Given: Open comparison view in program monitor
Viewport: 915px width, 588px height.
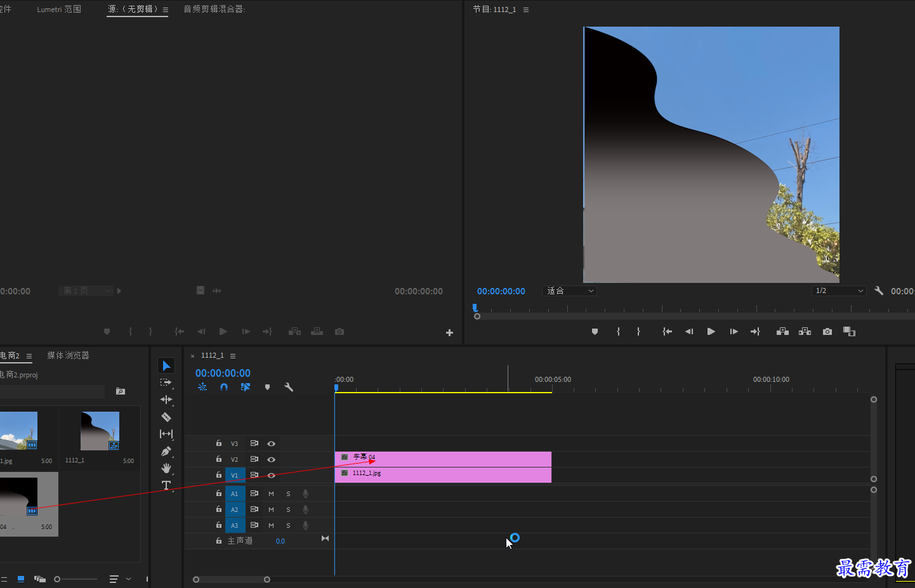Looking at the screenshot, I should pos(849,332).
